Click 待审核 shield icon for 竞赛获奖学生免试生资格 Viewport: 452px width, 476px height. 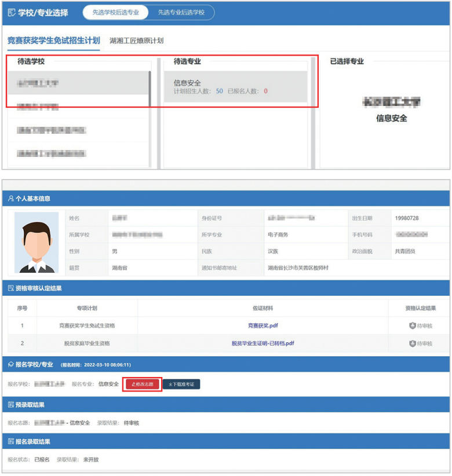412,325
